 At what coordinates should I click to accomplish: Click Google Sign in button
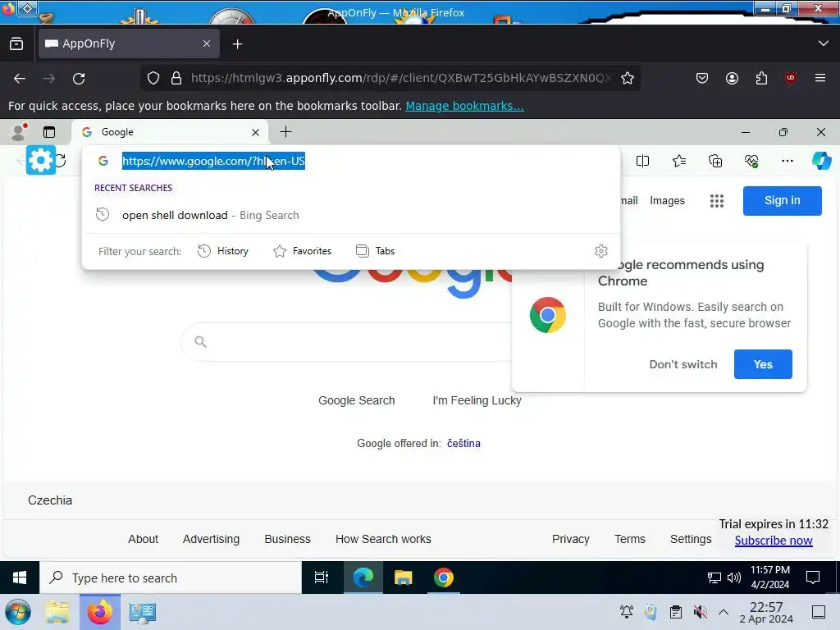[782, 200]
